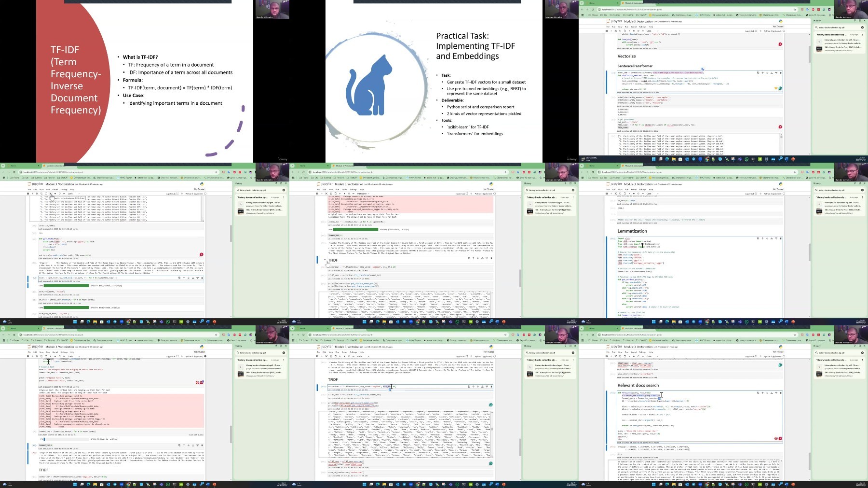Pin the History side panel in the Vectorize frame
The image size is (868, 488).
point(855,21)
